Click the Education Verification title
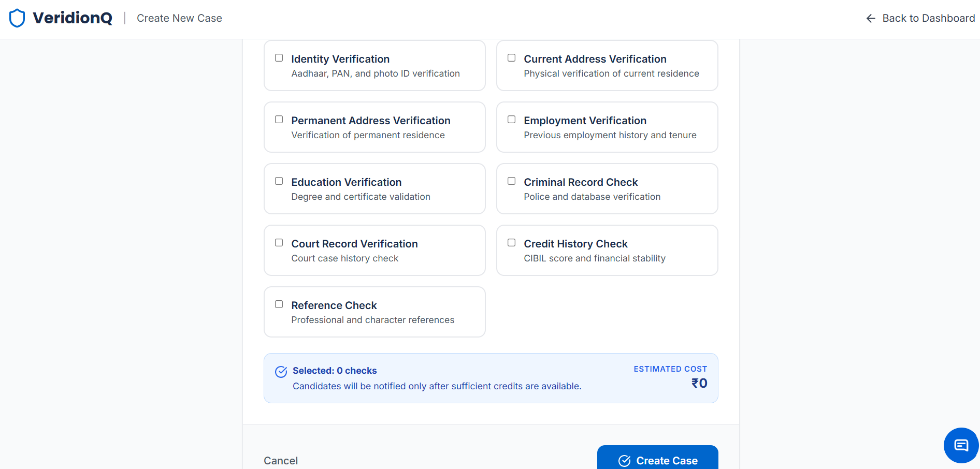980x469 pixels. coord(347,182)
